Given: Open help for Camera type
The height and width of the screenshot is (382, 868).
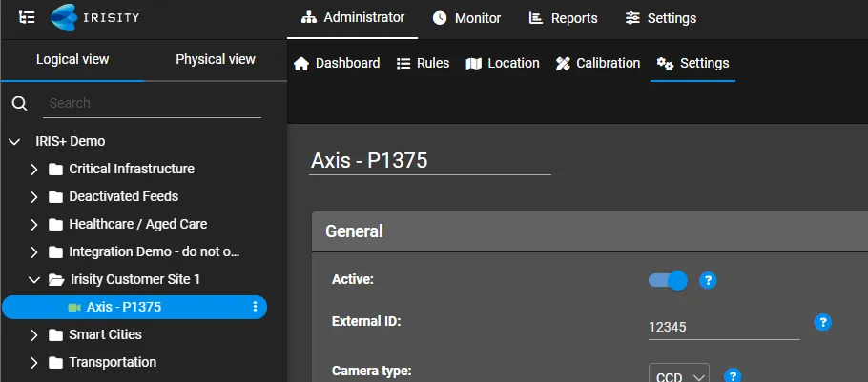Looking at the screenshot, I should pyautogui.click(x=733, y=375).
